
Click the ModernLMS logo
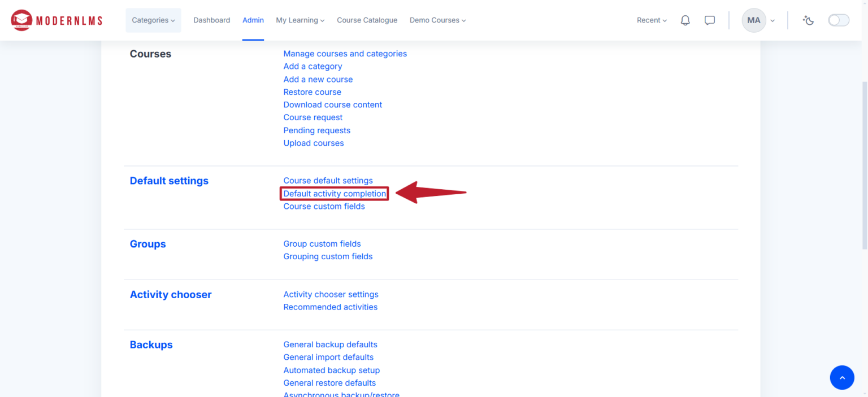57,20
